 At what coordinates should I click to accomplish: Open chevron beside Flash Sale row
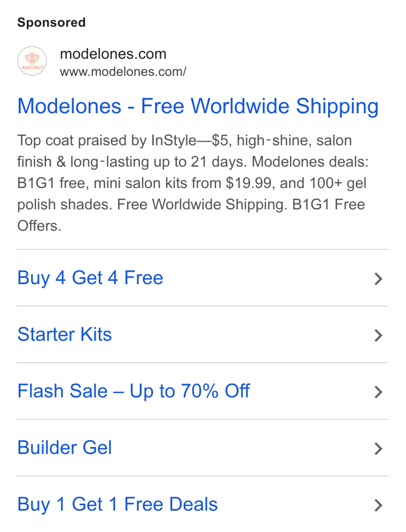(379, 392)
